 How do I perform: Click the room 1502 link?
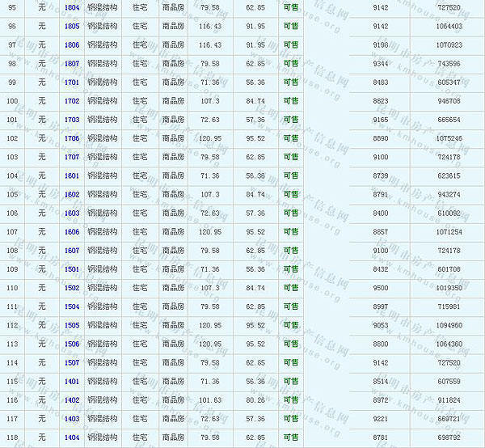pos(72,288)
